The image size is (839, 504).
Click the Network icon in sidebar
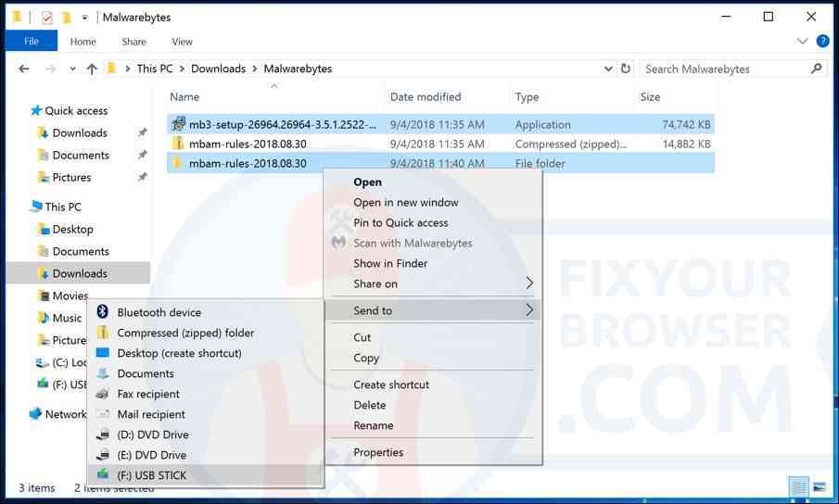(x=35, y=414)
